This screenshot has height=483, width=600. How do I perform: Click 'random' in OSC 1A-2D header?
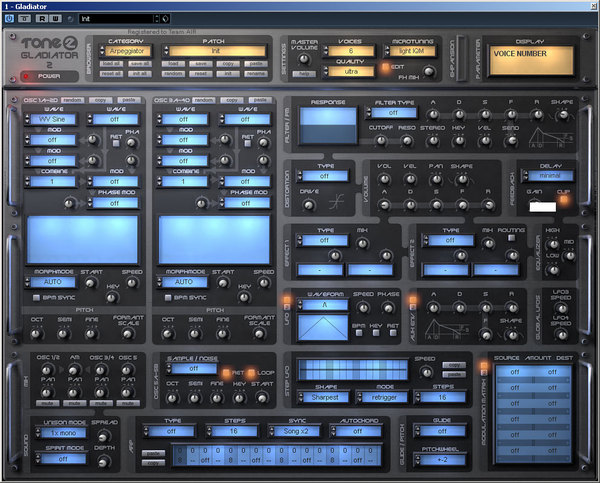pos(71,100)
